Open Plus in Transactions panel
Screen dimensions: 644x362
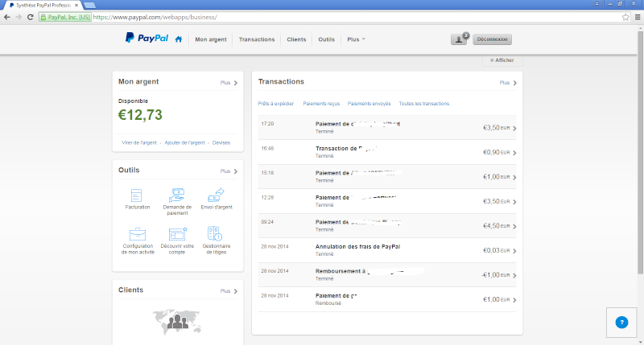pos(508,83)
